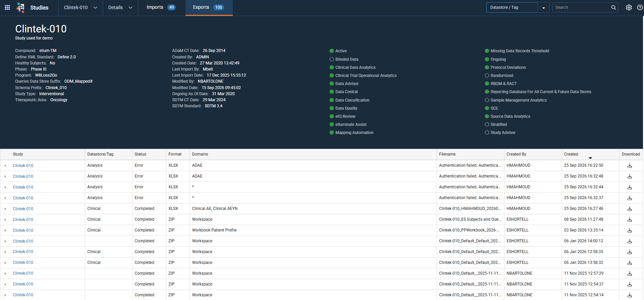Switch to the Imports tab

pyautogui.click(x=161, y=7)
